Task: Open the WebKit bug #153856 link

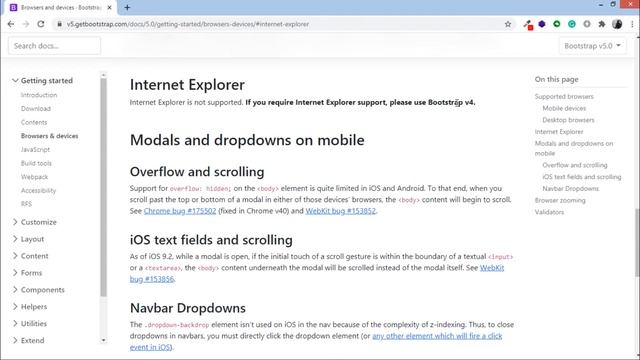Action: pos(492,268)
